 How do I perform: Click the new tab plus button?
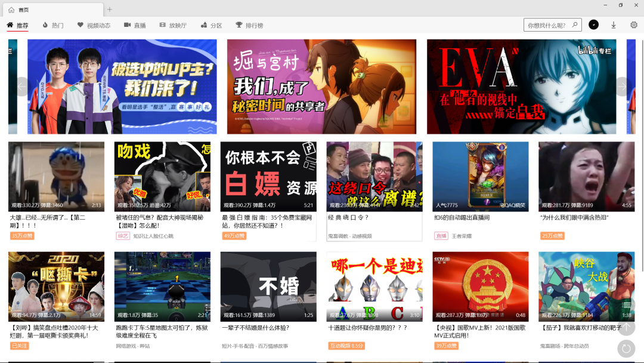click(110, 10)
